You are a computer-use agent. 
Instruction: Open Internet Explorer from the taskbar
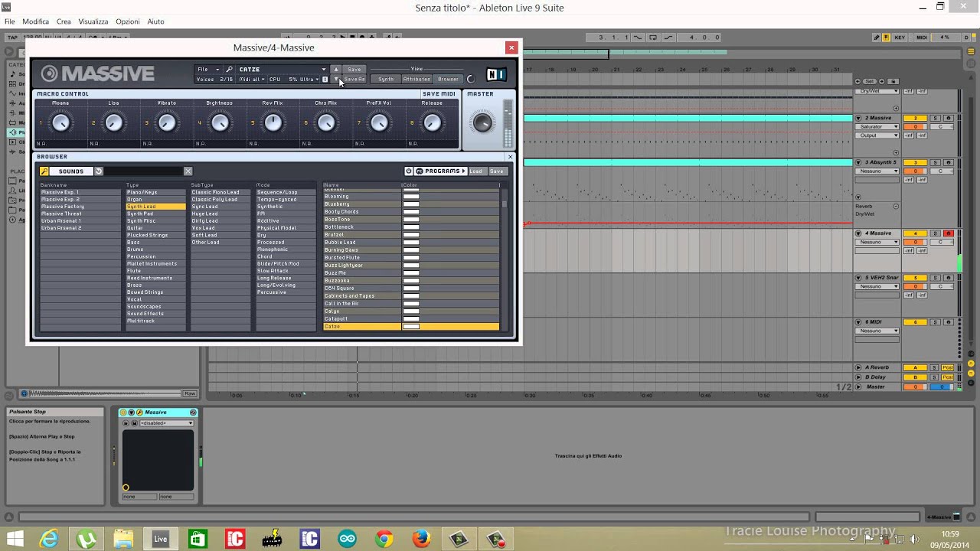(x=50, y=539)
